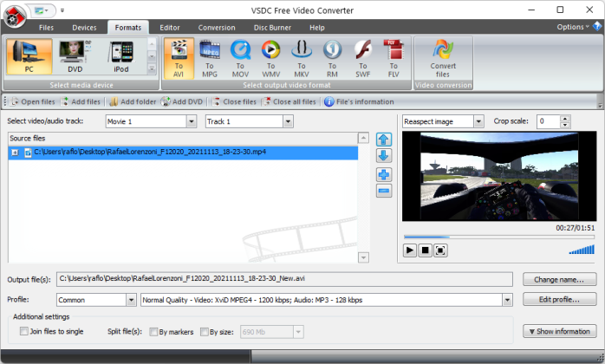Switch to the Files tab
This screenshot has width=605, height=364.
click(x=46, y=28)
